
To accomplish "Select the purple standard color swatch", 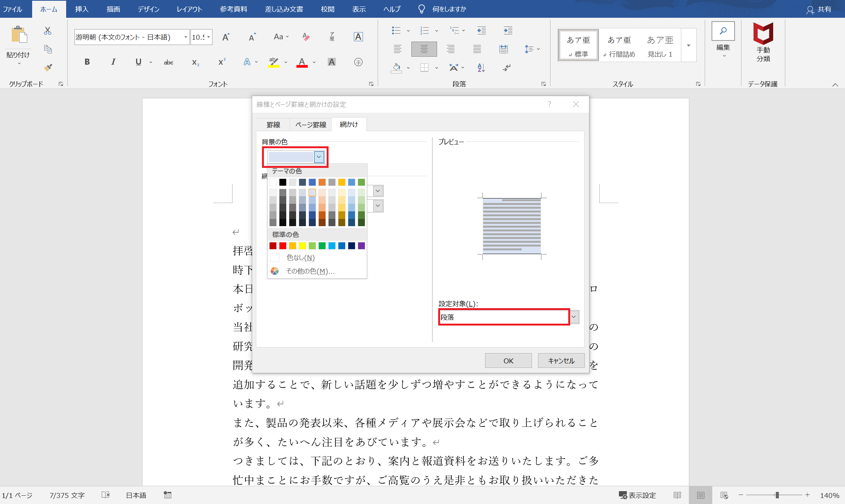I will point(361,246).
